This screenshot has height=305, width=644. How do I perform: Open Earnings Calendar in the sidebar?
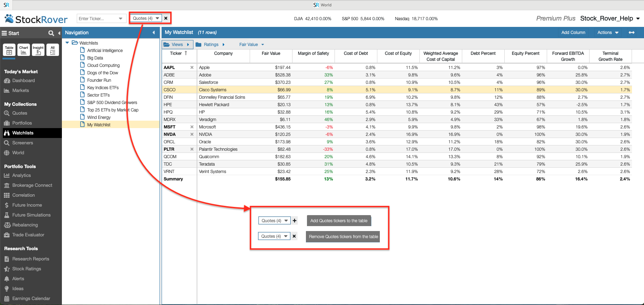31,299
